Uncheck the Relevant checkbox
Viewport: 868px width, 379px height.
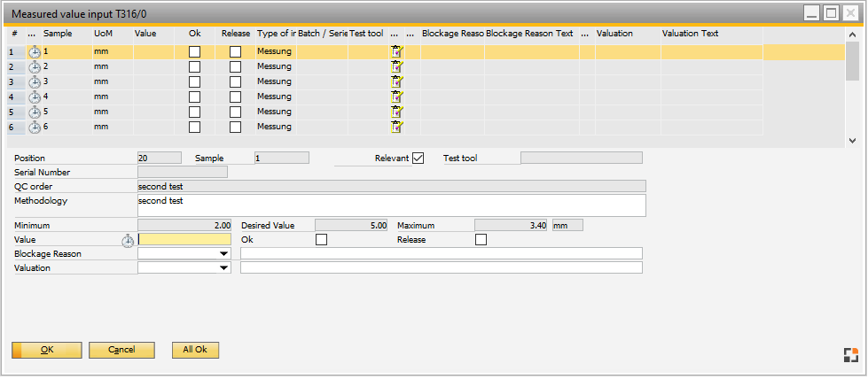click(x=418, y=158)
